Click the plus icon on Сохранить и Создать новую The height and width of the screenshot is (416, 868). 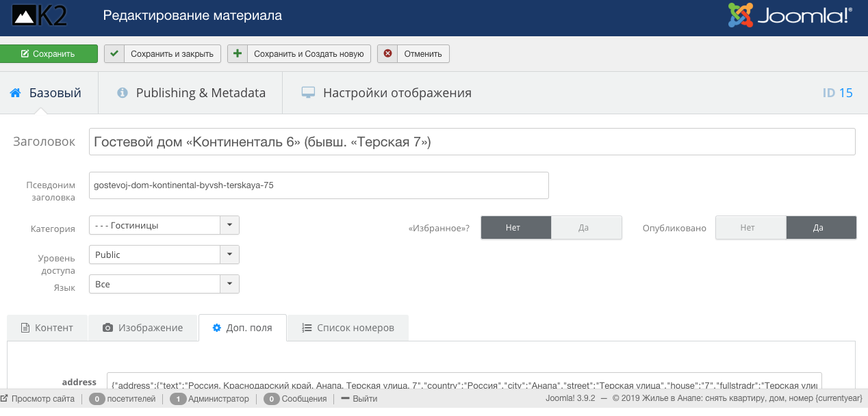pyautogui.click(x=238, y=53)
